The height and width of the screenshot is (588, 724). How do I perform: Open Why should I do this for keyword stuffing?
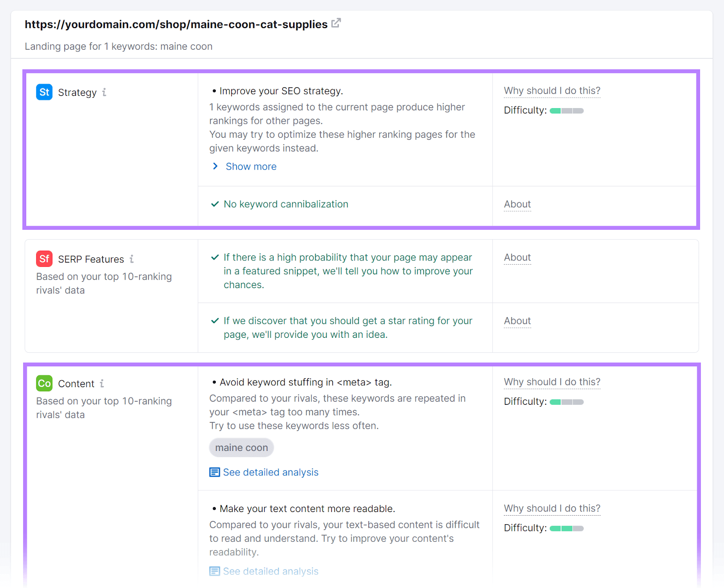[x=552, y=382]
